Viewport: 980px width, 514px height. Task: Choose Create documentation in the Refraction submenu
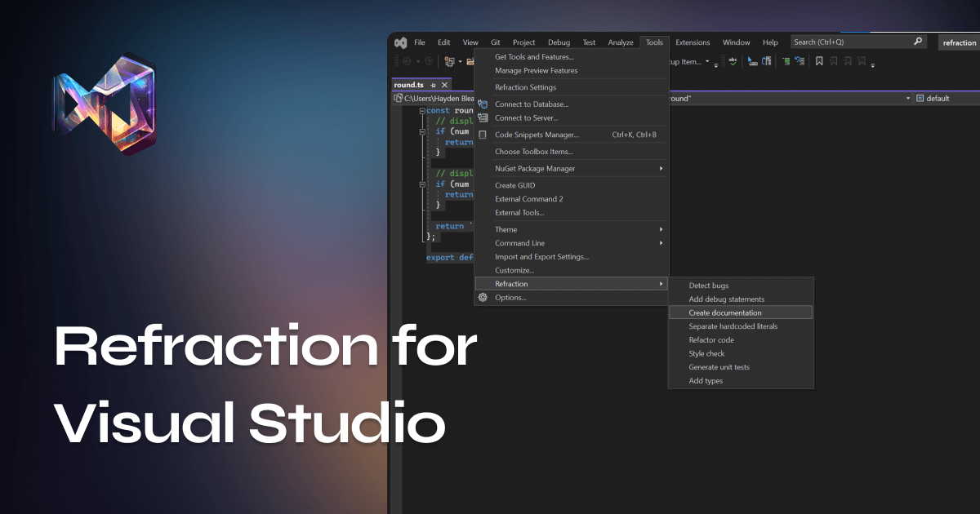[726, 312]
